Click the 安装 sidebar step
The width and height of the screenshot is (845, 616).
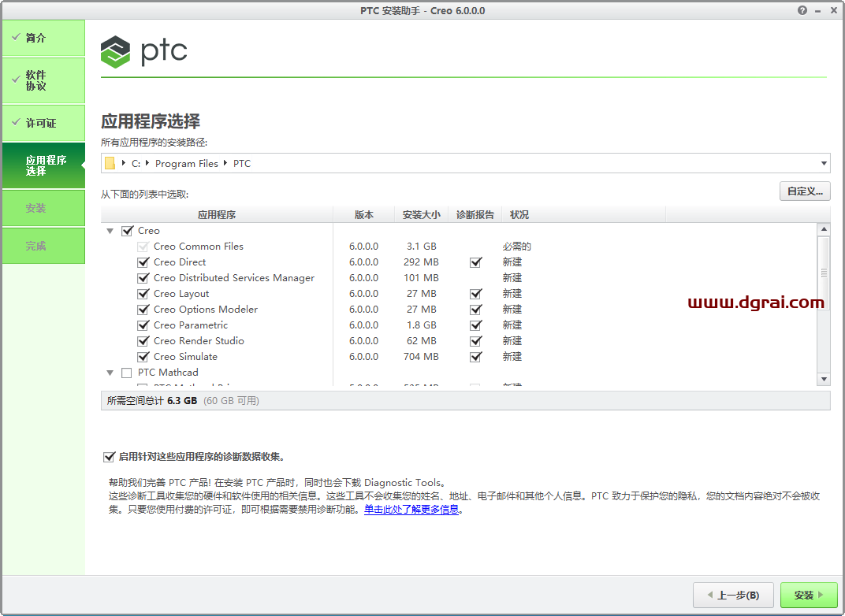(x=43, y=208)
